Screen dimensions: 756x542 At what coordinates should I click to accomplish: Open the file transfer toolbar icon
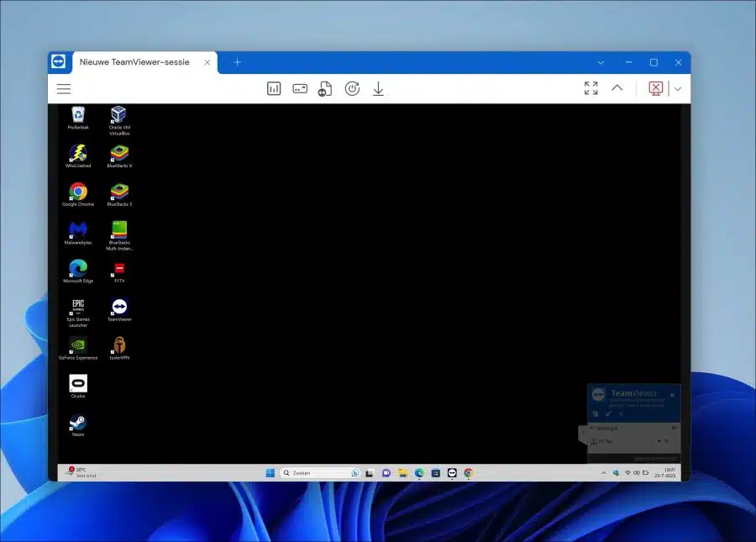click(x=325, y=89)
